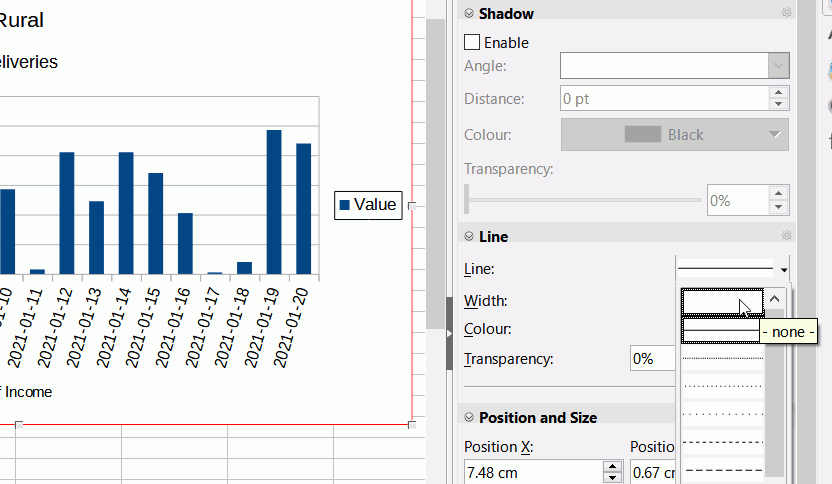Open Line section more options gear

tap(786, 235)
